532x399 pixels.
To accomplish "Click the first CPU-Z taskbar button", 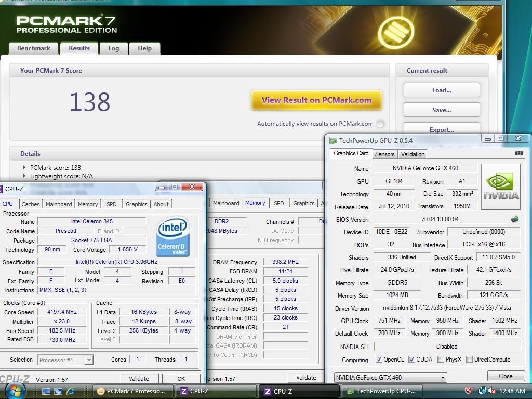I will 216,391.
